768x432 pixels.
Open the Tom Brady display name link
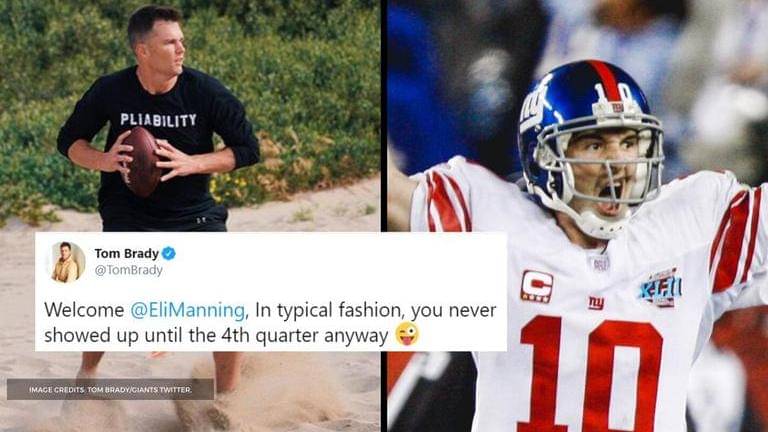click(126, 253)
